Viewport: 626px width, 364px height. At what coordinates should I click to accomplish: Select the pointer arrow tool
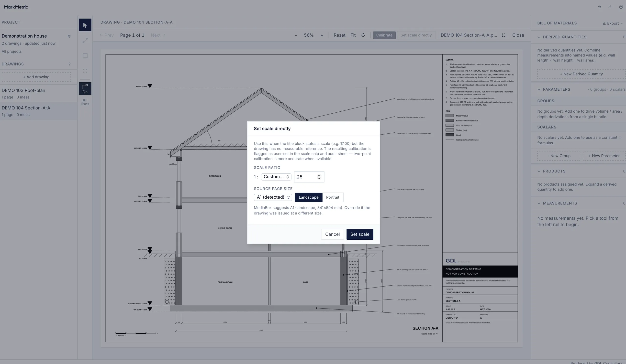pos(85,25)
